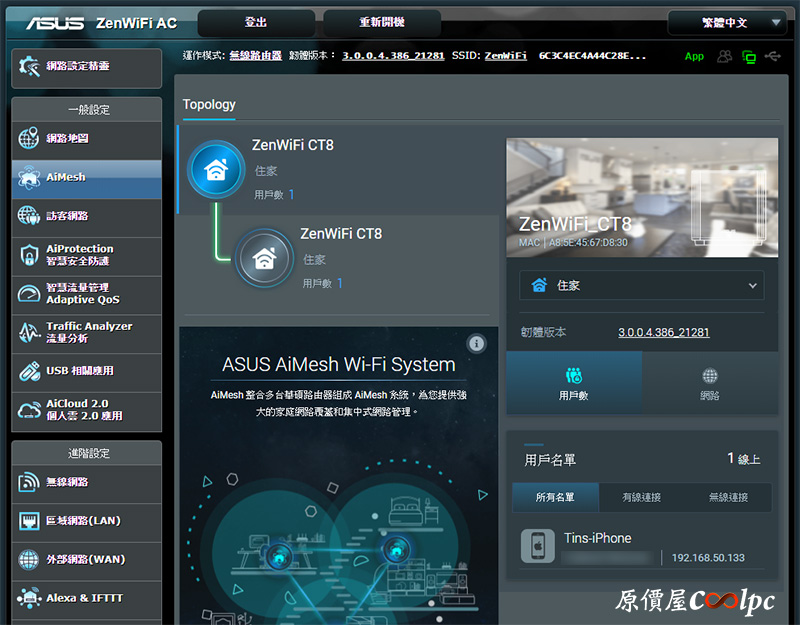
Task: Select the AiMesh sidebar icon
Action: [29, 178]
